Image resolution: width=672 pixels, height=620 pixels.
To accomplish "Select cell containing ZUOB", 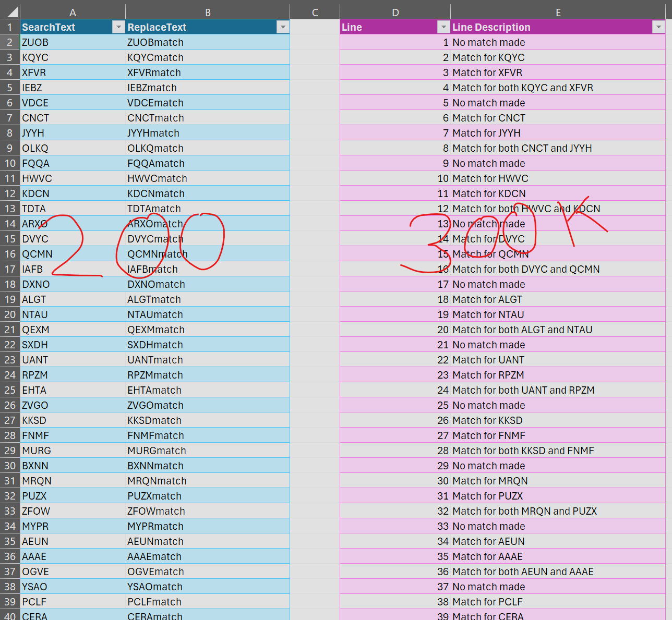I will coord(73,42).
